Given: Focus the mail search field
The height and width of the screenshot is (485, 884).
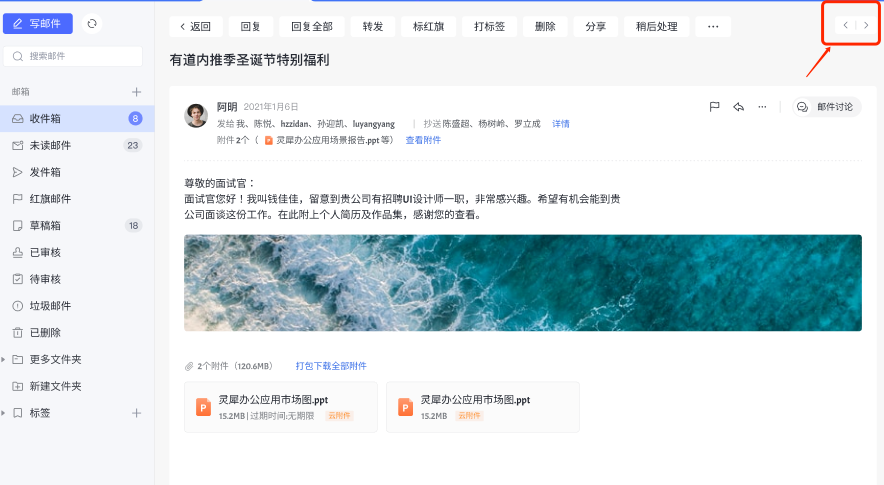Looking at the screenshot, I should click(73, 56).
